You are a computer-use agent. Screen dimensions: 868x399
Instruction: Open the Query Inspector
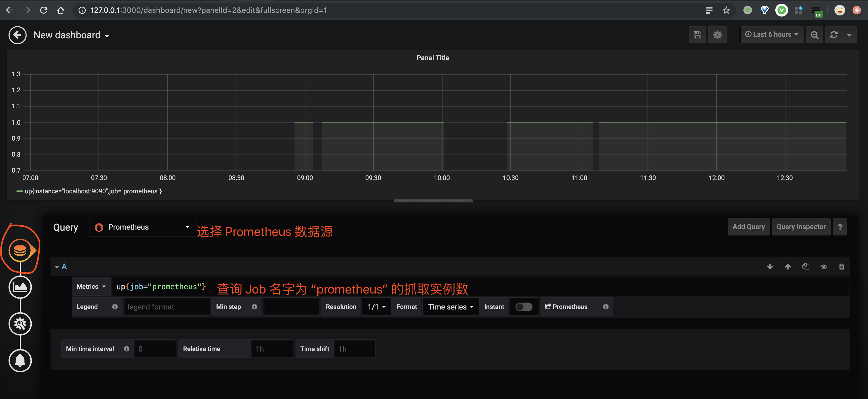(x=801, y=227)
